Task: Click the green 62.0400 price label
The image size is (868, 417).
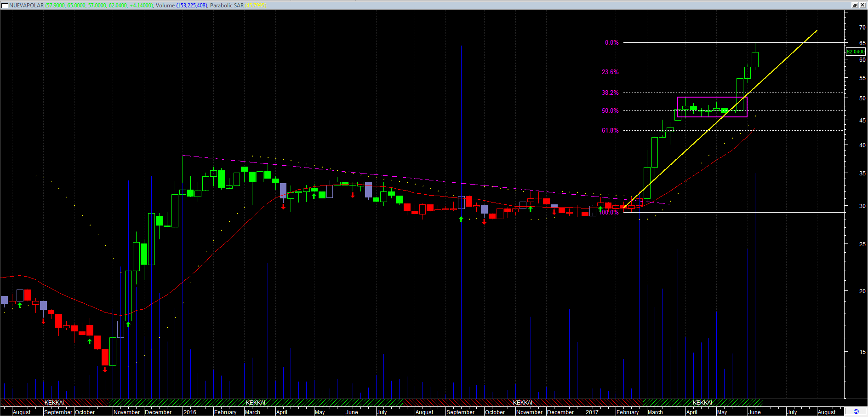Action: 856,52
